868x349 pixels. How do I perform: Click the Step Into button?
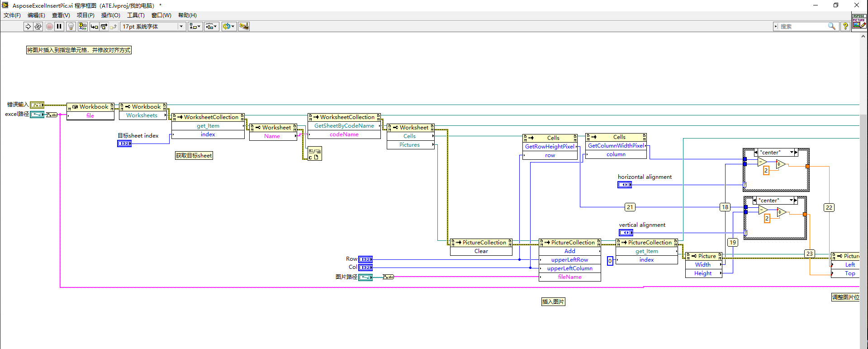point(94,26)
